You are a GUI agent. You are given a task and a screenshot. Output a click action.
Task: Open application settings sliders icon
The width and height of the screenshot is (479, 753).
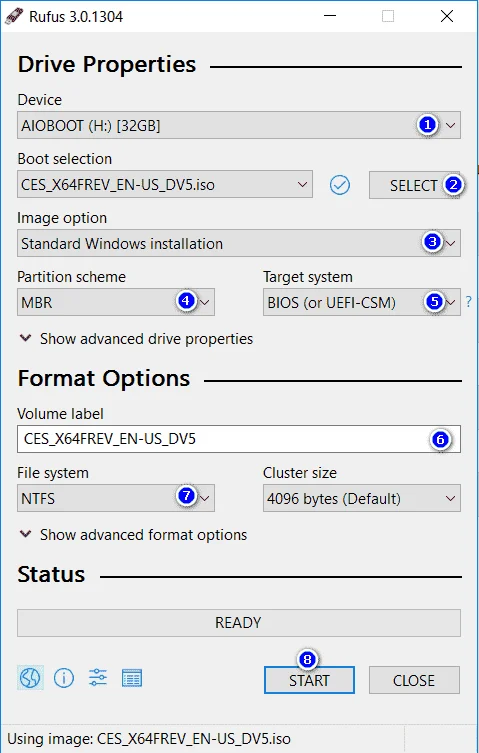(x=98, y=678)
